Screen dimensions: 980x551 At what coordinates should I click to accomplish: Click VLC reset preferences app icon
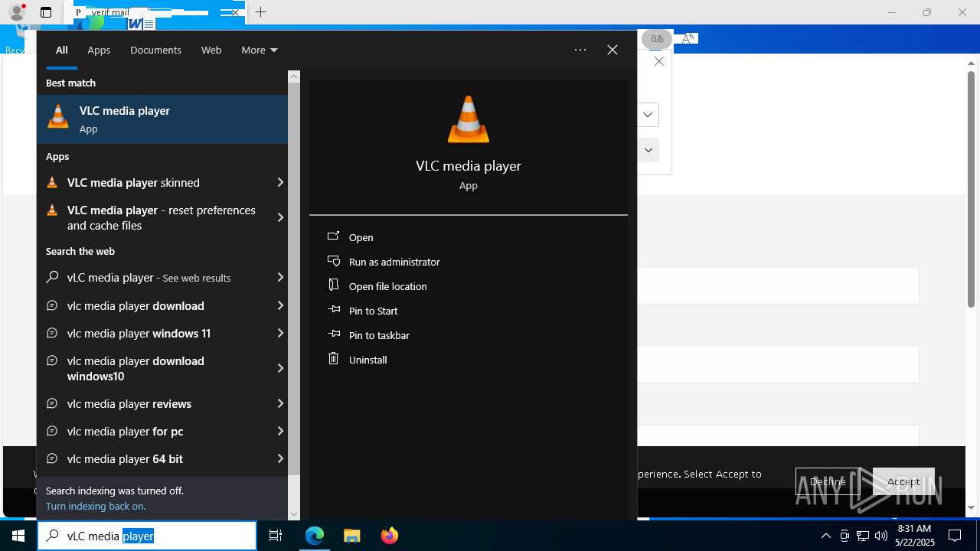pyautogui.click(x=52, y=210)
